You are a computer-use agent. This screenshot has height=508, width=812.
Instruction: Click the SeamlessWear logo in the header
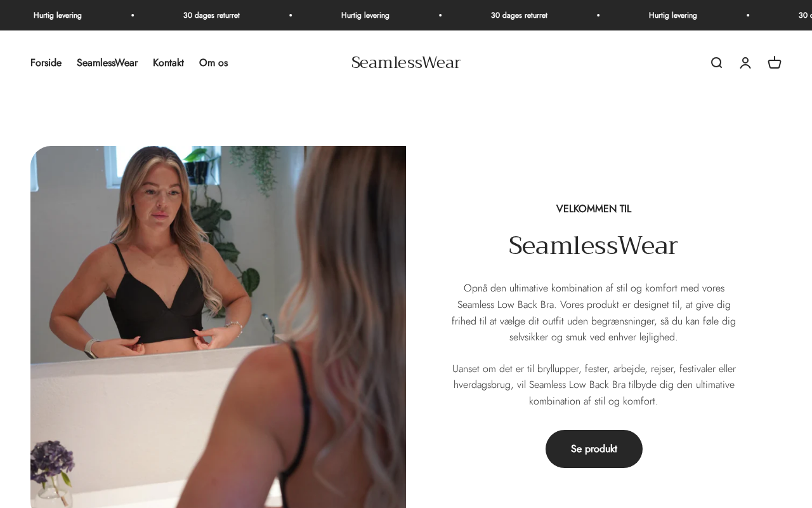[406, 63]
